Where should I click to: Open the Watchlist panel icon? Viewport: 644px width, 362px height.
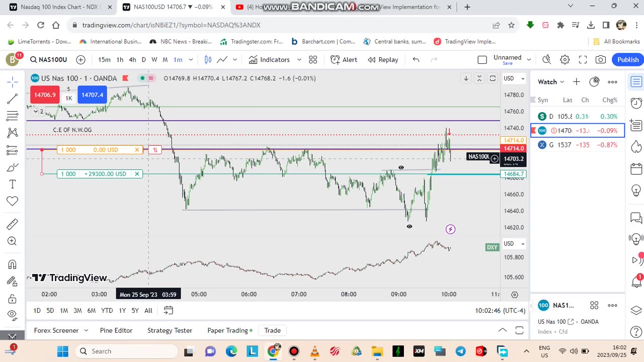(x=636, y=81)
